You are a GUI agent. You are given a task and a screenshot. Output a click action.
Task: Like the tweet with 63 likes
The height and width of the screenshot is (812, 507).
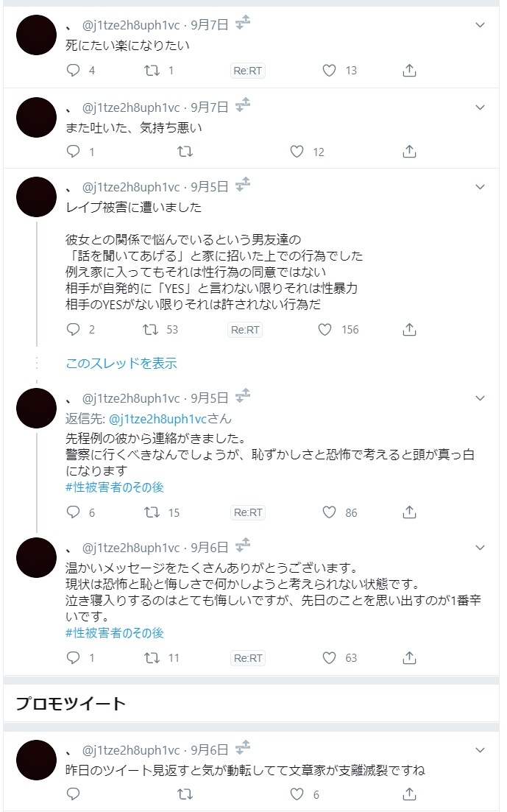tap(330, 657)
